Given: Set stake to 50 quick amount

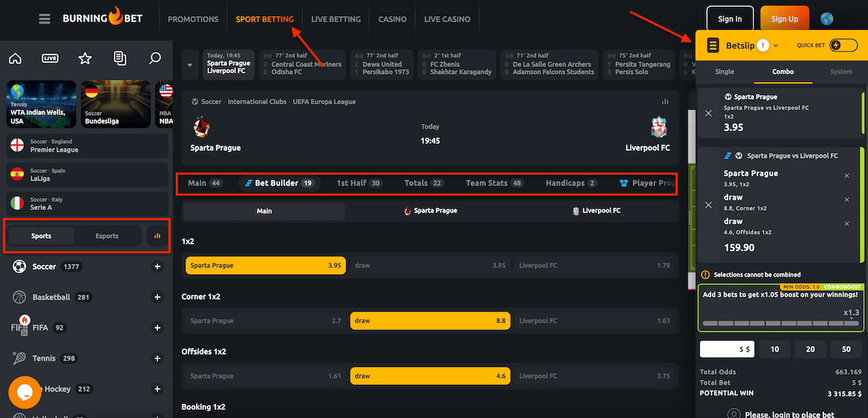Looking at the screenshot, I should (x=846, y=349).
